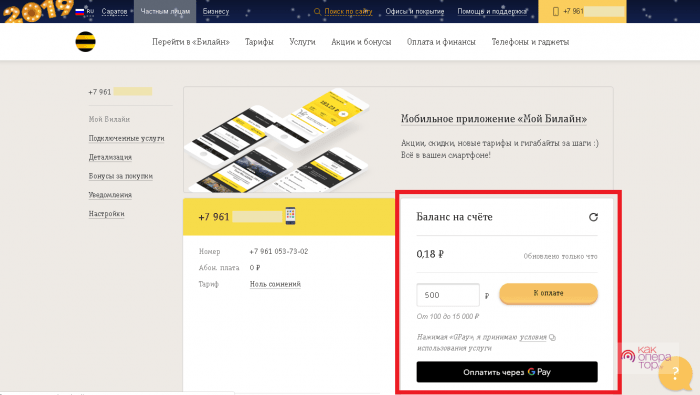The height and width of the screenshot is (395, 700).
Task: Open Настройки in sidebar
Action: pyautogui.click(x=106, y=214)
